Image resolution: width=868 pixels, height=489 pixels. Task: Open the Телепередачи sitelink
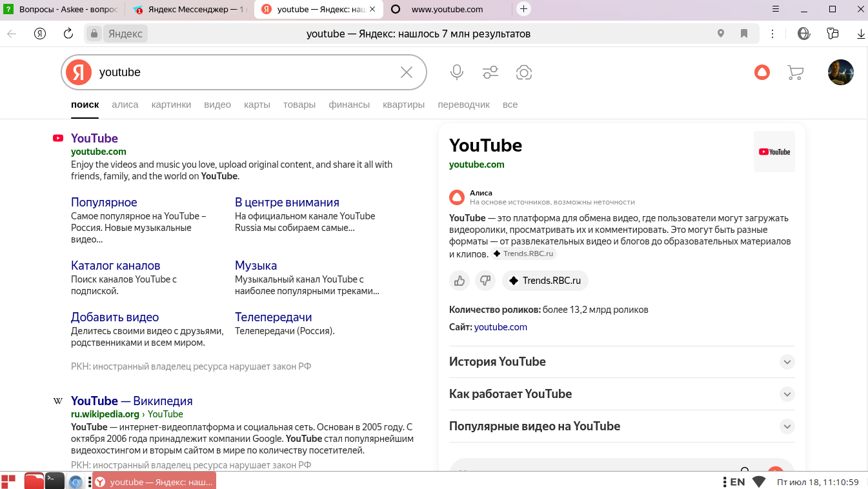274,317
